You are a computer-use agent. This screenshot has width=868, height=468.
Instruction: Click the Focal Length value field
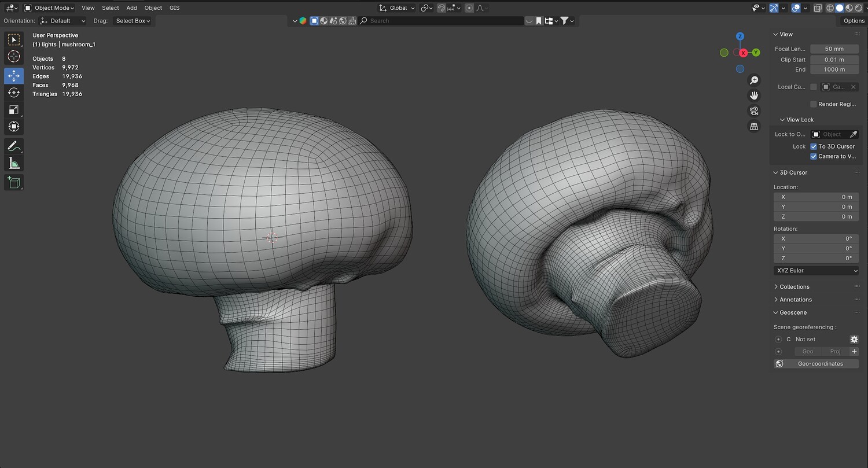point(834,49)
